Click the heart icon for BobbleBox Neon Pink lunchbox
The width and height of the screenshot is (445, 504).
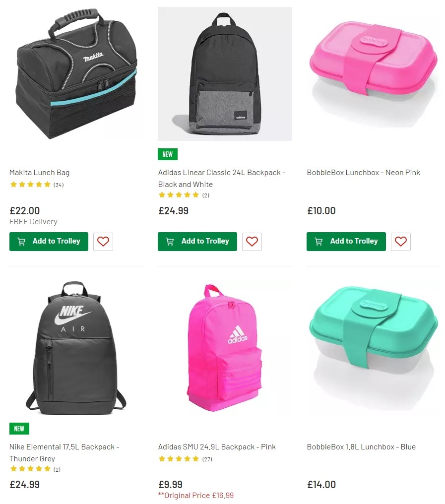click(x=401, y=242)
